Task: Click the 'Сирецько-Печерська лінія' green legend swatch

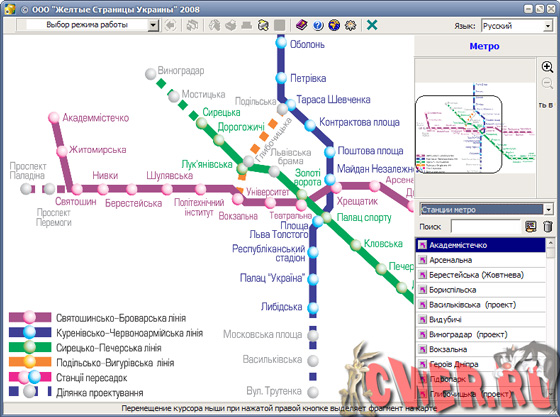Action: click(x=30, y=347)
